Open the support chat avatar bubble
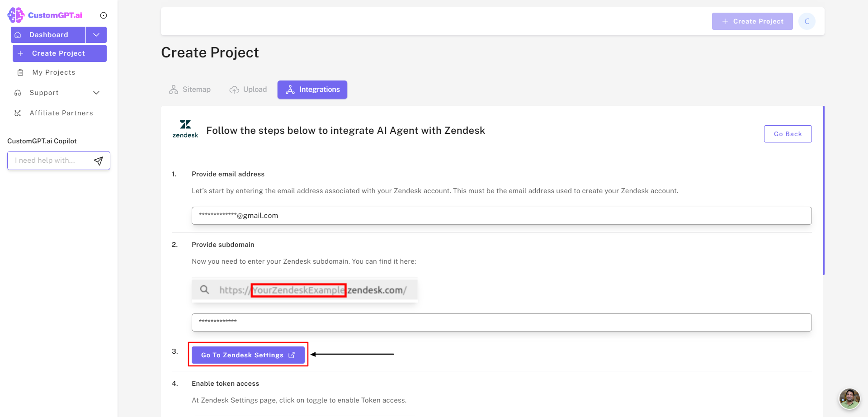Image resolution: width=868 pixels, height=417 pixels. point(849,398)
